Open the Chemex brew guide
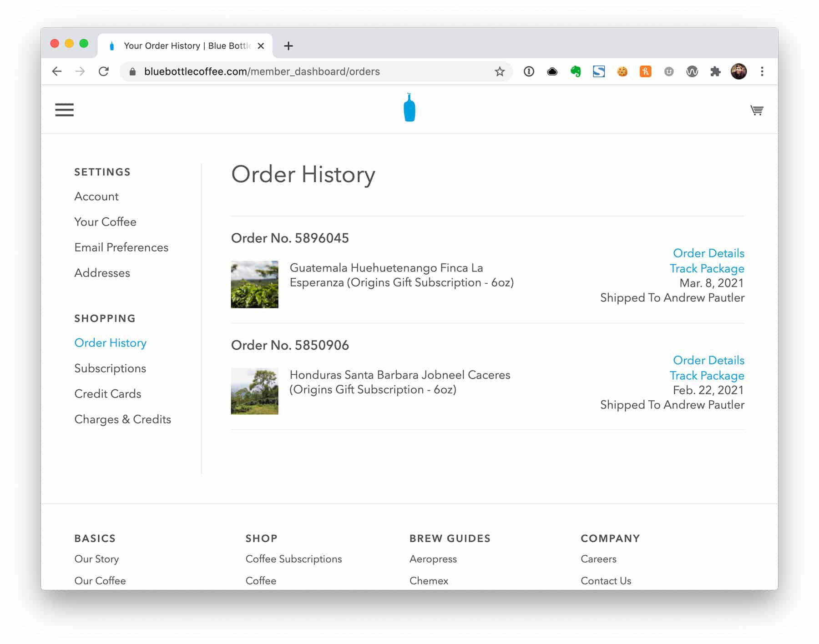Image resolution: width=819 pixels, height=644 pixels. [x=429, y=581]
